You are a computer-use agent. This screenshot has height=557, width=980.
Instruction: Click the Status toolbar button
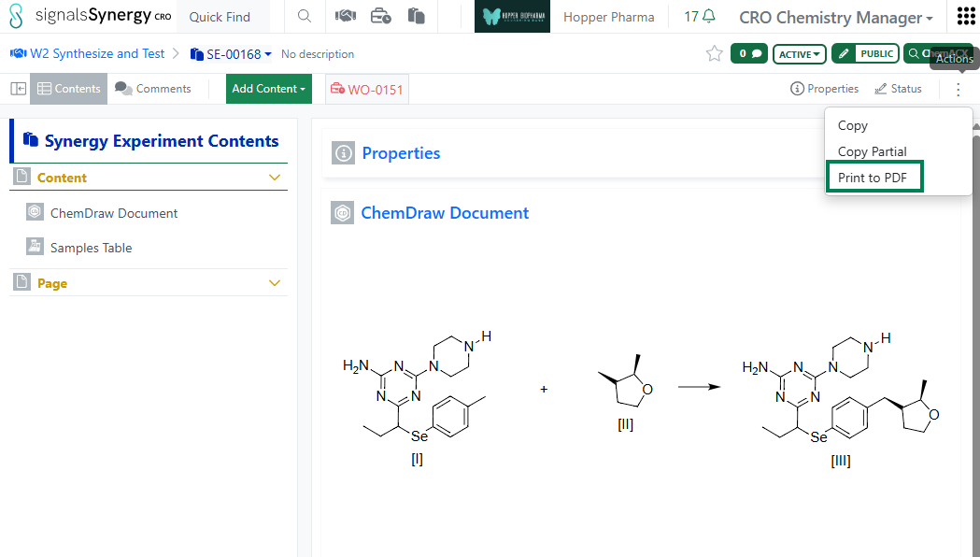[898, 89]
